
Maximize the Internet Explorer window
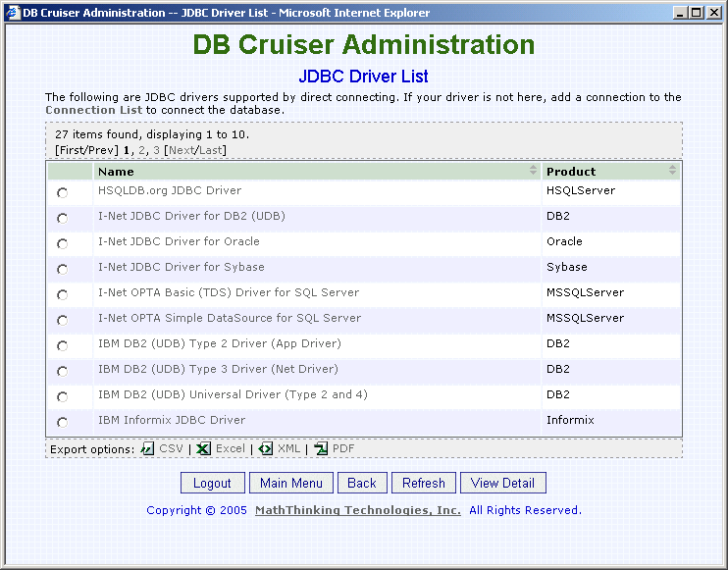coord(697,13)
